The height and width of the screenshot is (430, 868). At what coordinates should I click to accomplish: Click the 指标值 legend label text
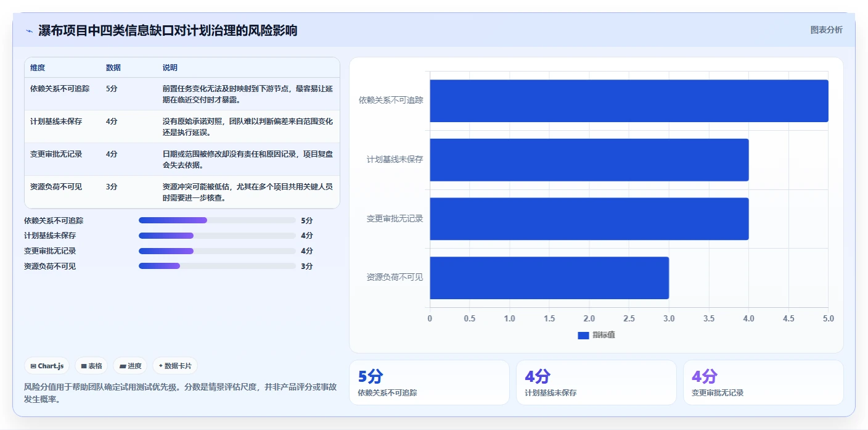604,335
